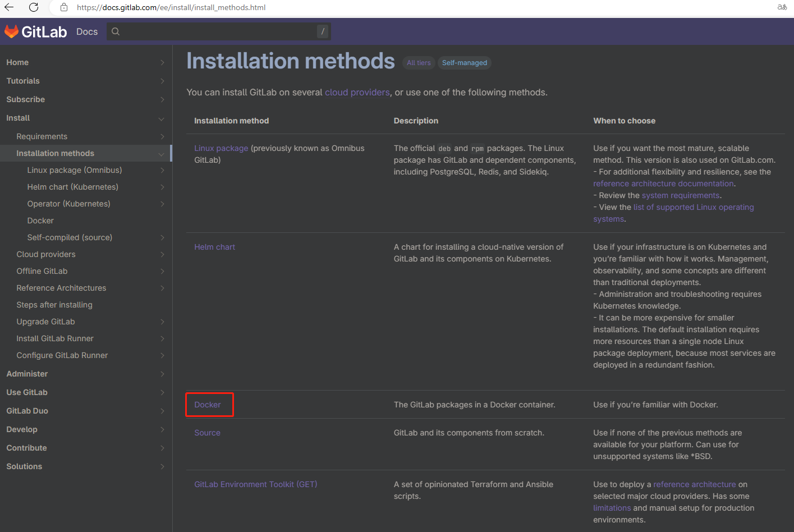Expand the Home sidebar section
The height and width of the screenshot is (532, 794).
(x=162, y=62)
